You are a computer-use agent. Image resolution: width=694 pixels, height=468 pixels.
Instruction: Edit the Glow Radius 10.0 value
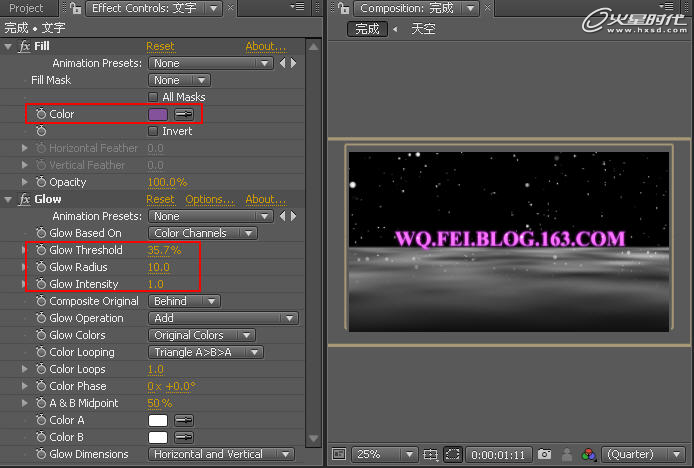[158, 267]
